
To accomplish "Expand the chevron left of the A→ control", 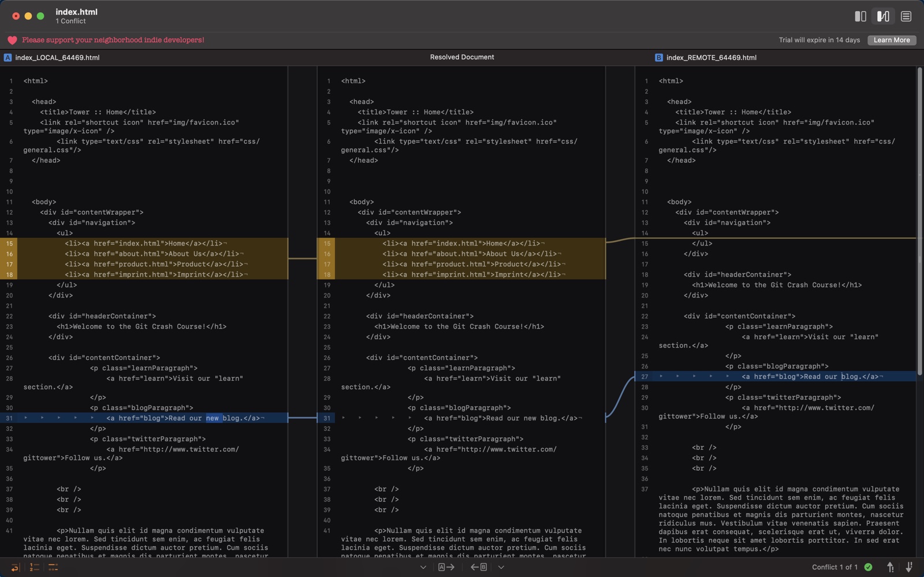I will pyautogui.click(x=423, y=567).
